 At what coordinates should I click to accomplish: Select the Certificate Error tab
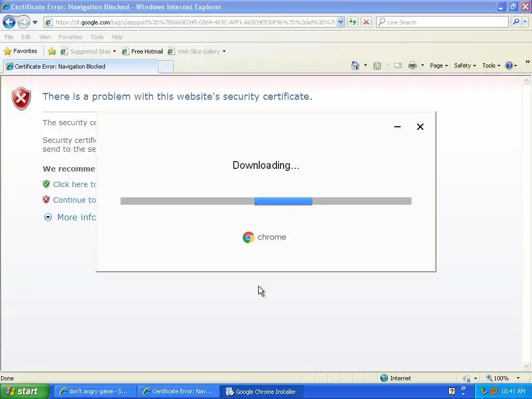tap(81, 66)
